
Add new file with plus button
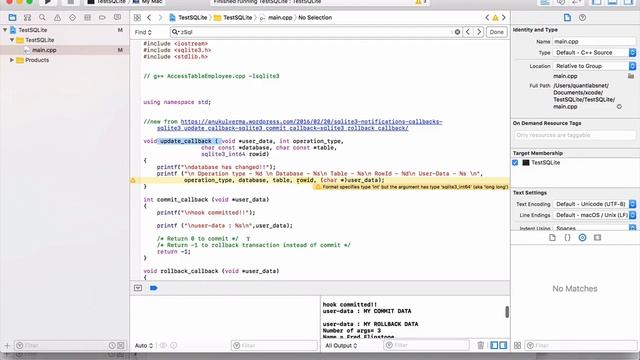click(x=7, y=346)
